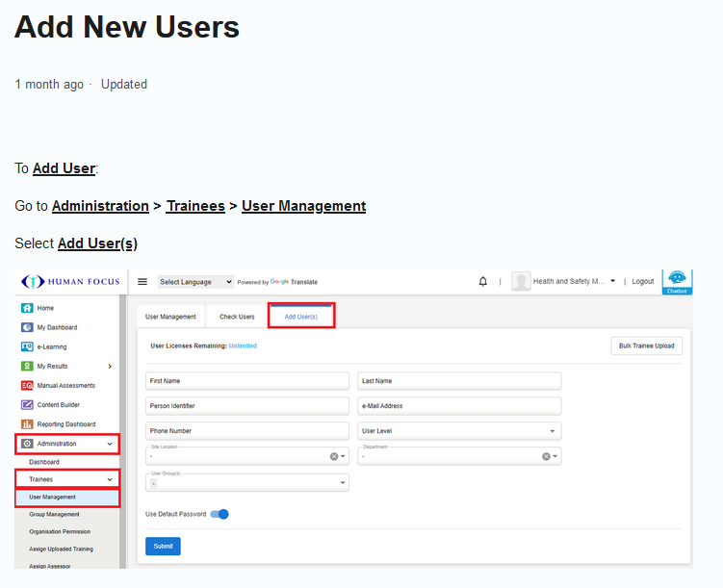Screen dimensions: 723x588
Task: Click the Bulk Trainee Upload button
Action: point(646,345)
